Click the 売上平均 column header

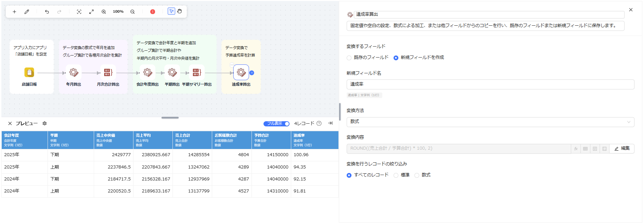(153, 140)
